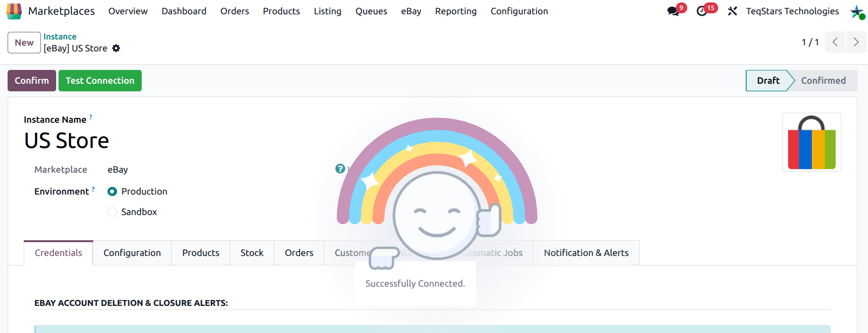Click the Confirmed status stage
Viewport: 868px width, 333px height.
(823, 80)
